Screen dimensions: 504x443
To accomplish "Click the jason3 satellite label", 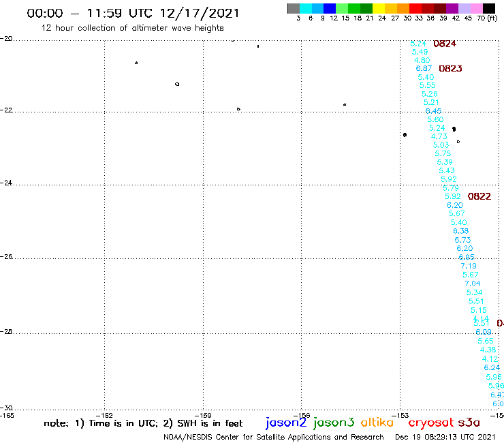I will (x=334, y=423).
